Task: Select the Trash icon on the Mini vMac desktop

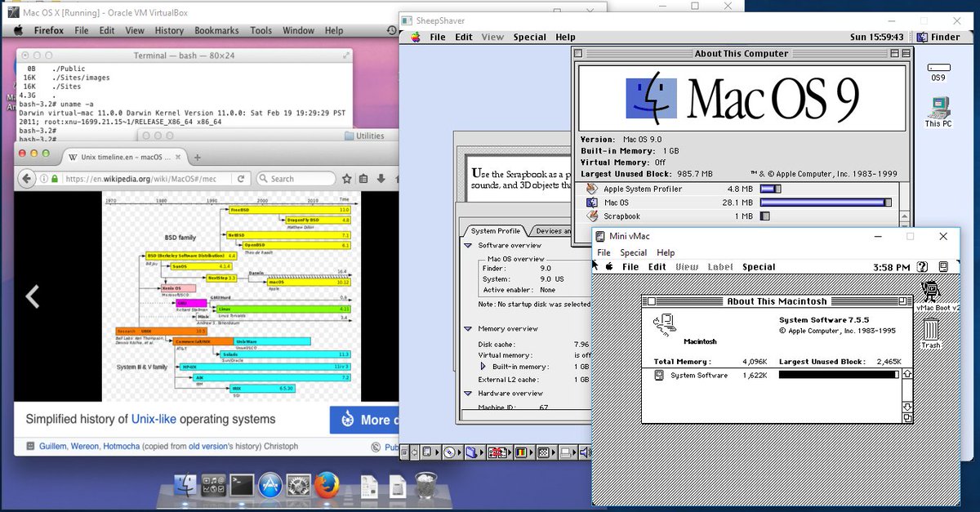Action: click(x=931, y=334)
